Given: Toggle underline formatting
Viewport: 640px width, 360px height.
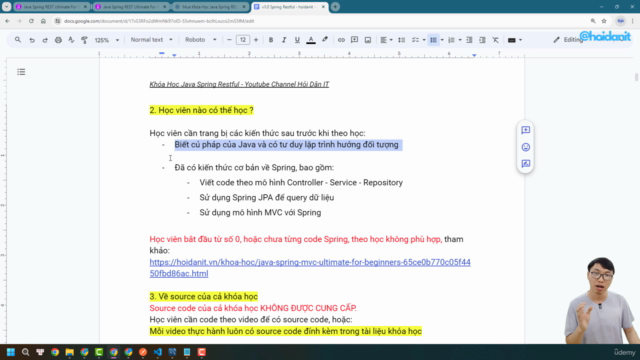Looking at the screenshot, I should pyautogui.click(x=297, y=40).
